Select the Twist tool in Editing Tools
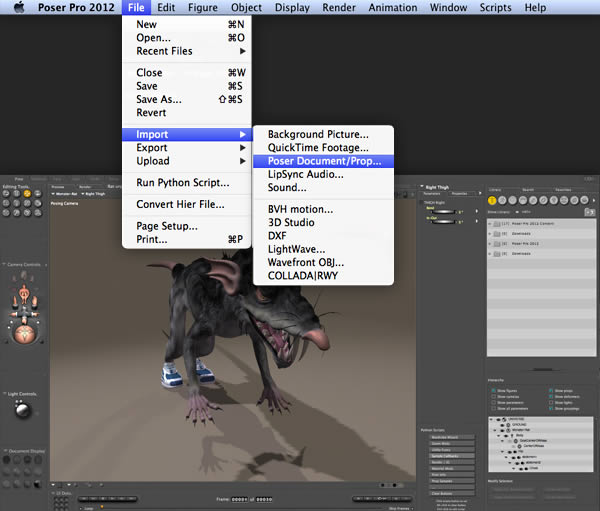600x511 pixels. [x=16, y=194]
